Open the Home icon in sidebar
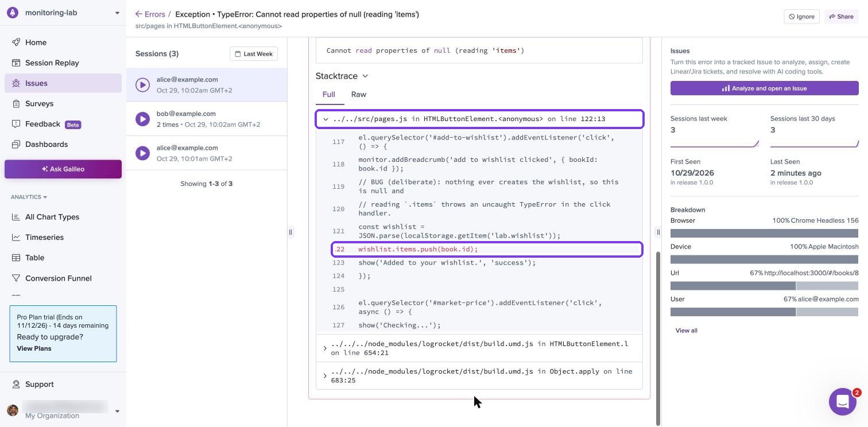The height and width of the screenshot is (427, 868). tap(16, 42)
